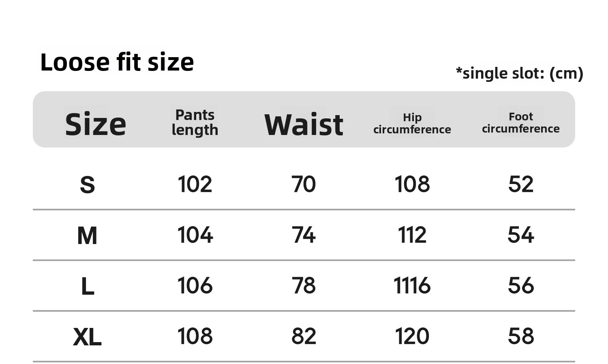This screenshot has width=608, height=364.
Task: Select the "Hip circumference" column header
Action: [x=412, y=123]
